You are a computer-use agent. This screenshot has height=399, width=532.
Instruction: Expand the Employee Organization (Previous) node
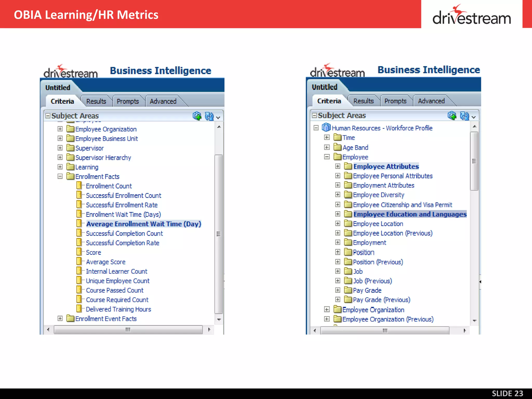tap(327, 319)
